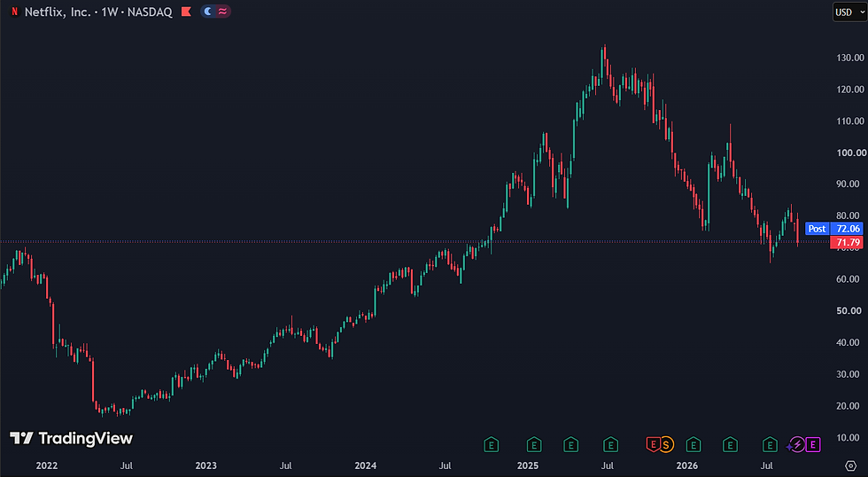Click the 2026 label on the time axis
Screen dimensions: 868x477
pos(687,465)
